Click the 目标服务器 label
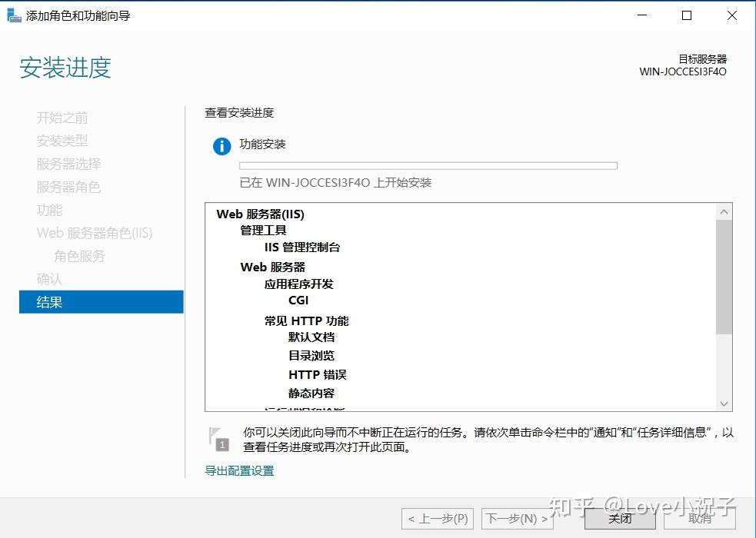Image resolution: width=756 pixels, height=538 pixels. click(702, 59)
